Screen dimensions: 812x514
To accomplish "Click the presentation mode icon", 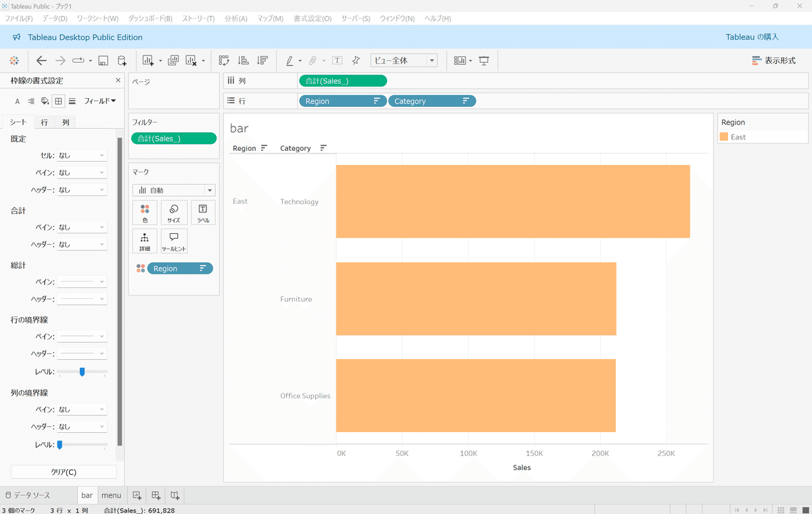I will pyautogui.click(x=484, y=61).
